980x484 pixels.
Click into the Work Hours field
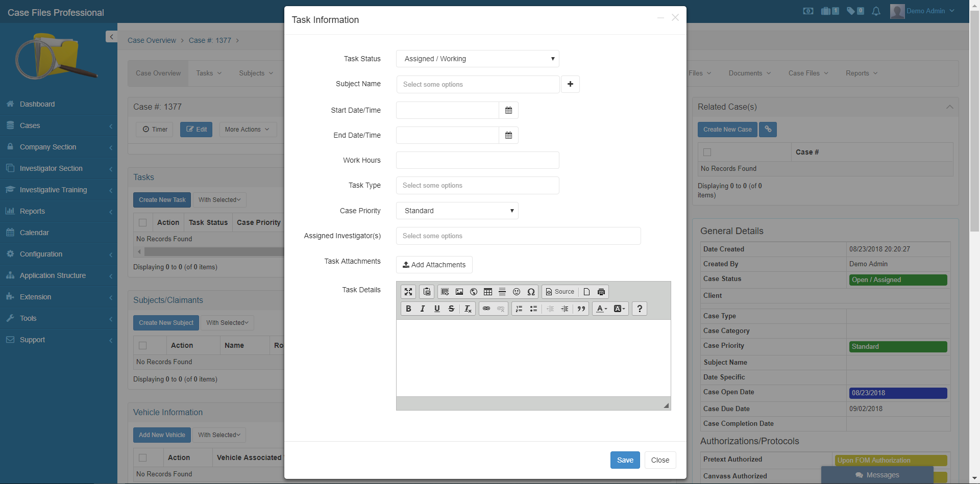click(x=478, y=160)
